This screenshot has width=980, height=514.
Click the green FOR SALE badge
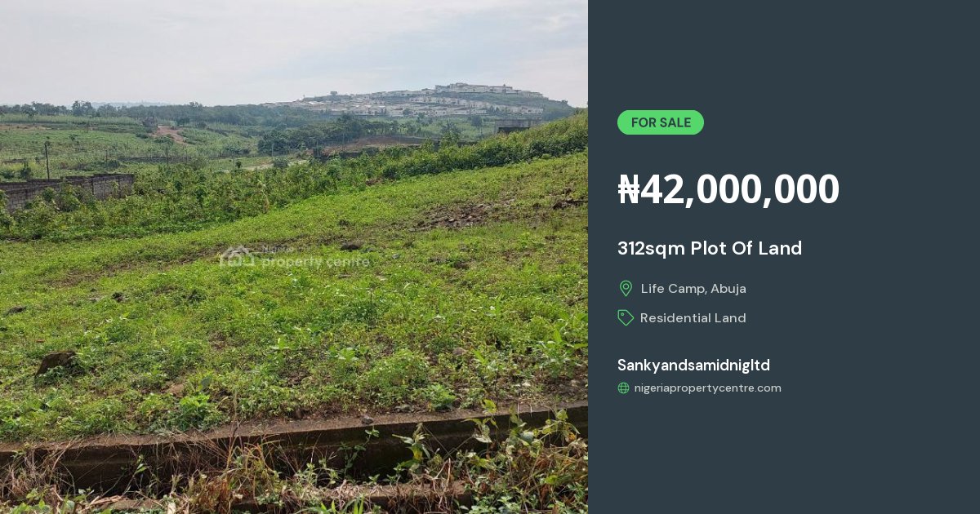tap(661, 122)
